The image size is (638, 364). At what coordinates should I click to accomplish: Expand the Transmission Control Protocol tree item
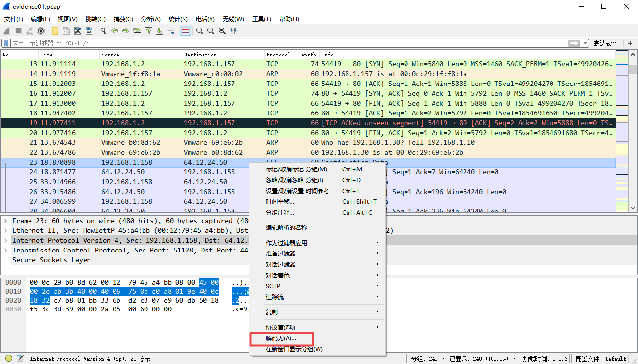[6, 250]
